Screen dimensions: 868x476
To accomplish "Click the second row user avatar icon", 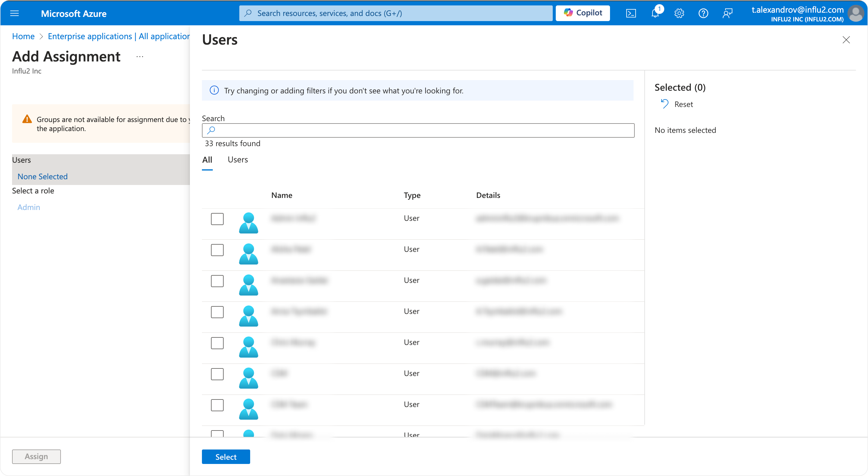I will coord(248,254).
